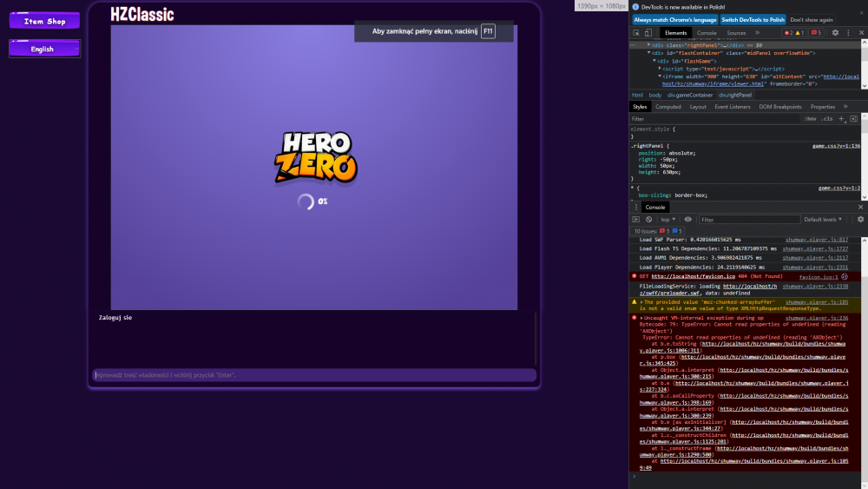Open the Computed styles tab

click(668, 106)
